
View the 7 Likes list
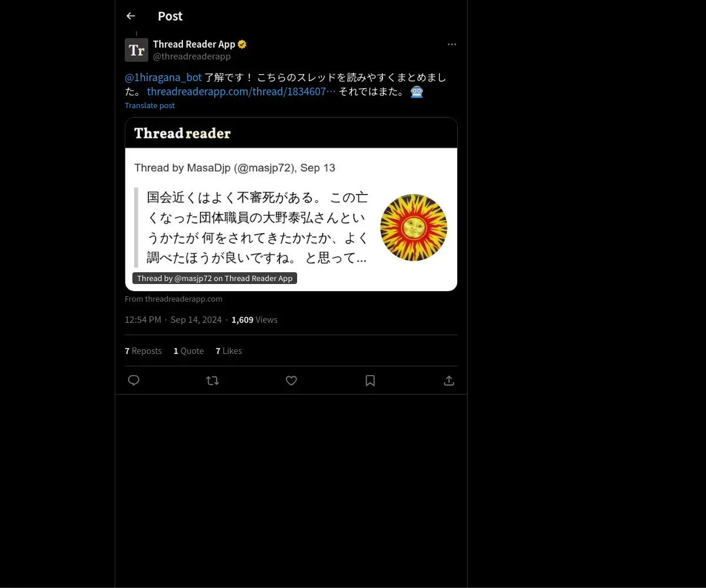[x=229, y=351]
